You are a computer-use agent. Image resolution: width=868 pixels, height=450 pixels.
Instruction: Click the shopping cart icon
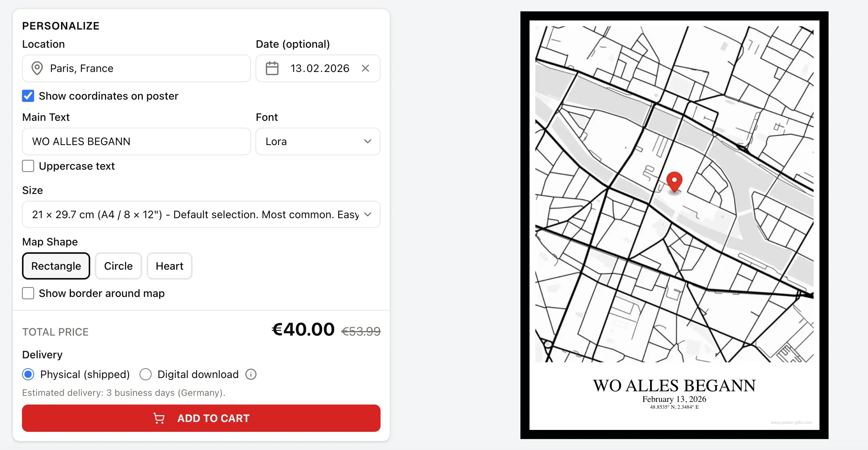click(x=159, y=418)
